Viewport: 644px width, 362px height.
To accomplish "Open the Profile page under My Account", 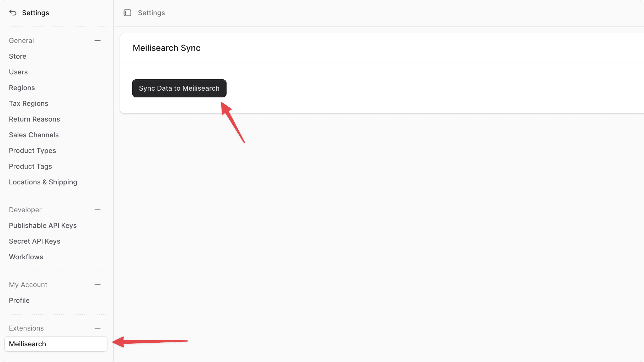I will (19, 300).
